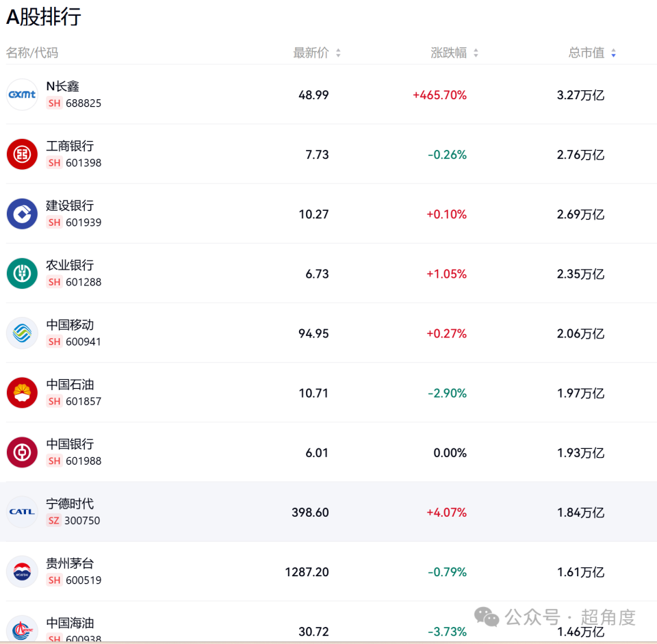
Task: Open the 中国石油 PetroChina logo icon
Action: tap(22, 393)
